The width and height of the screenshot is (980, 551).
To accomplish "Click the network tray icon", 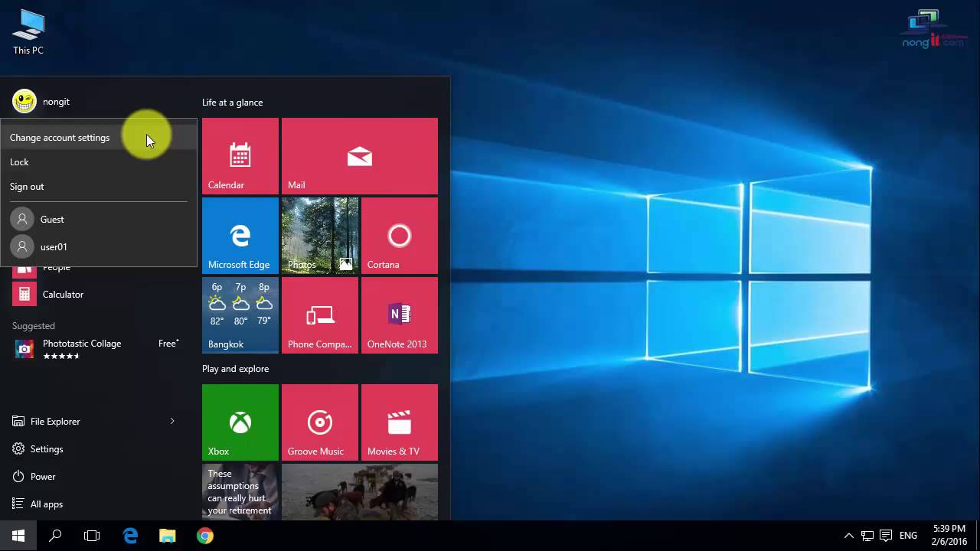I will [x=867, y=536].
